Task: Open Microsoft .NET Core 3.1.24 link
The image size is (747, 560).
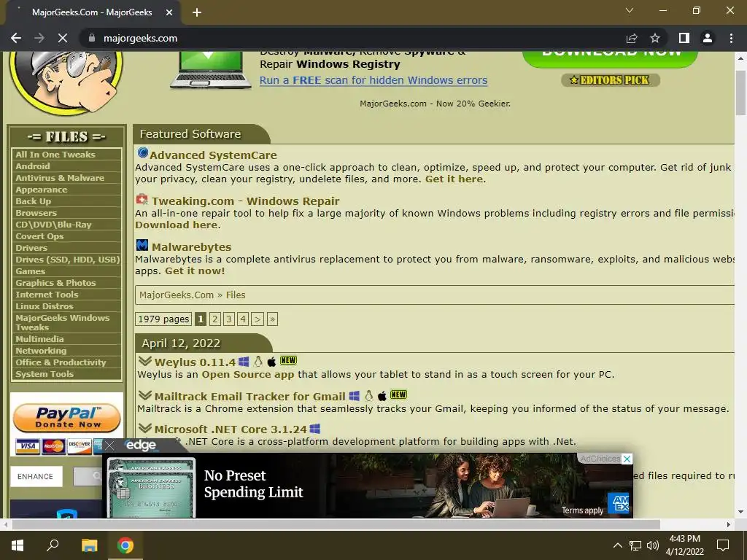Action: tap(231, 429)
